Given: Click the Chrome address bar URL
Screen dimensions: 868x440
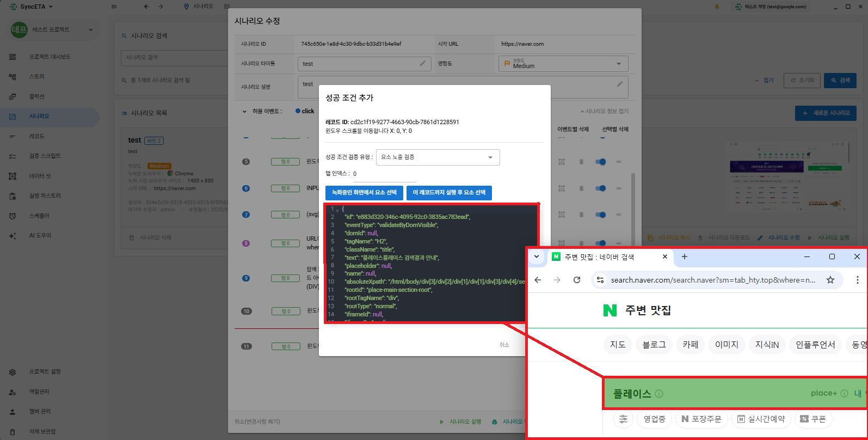Looking at the screenshot, I should click(713, 280).
